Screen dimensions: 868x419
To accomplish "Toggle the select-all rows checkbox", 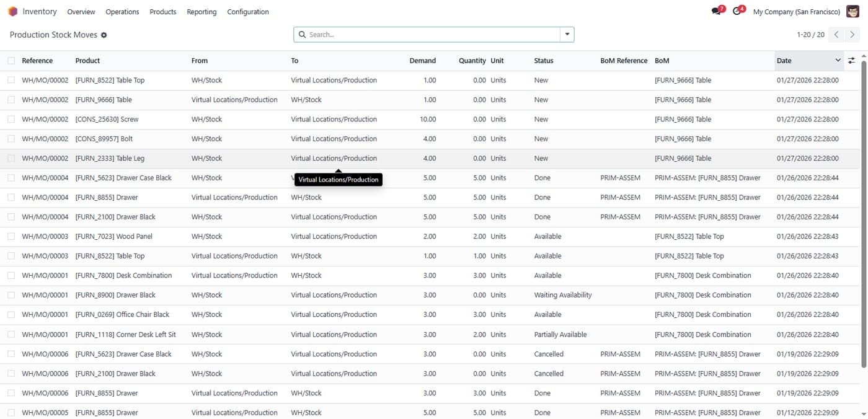I will pos(11,61).
